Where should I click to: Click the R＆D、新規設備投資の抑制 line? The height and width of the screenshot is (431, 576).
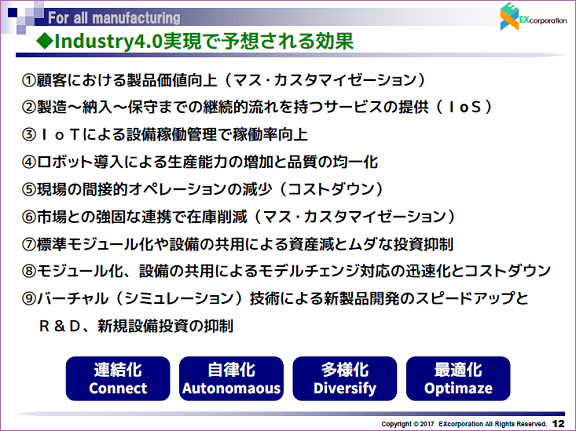(x=136, y=326)
